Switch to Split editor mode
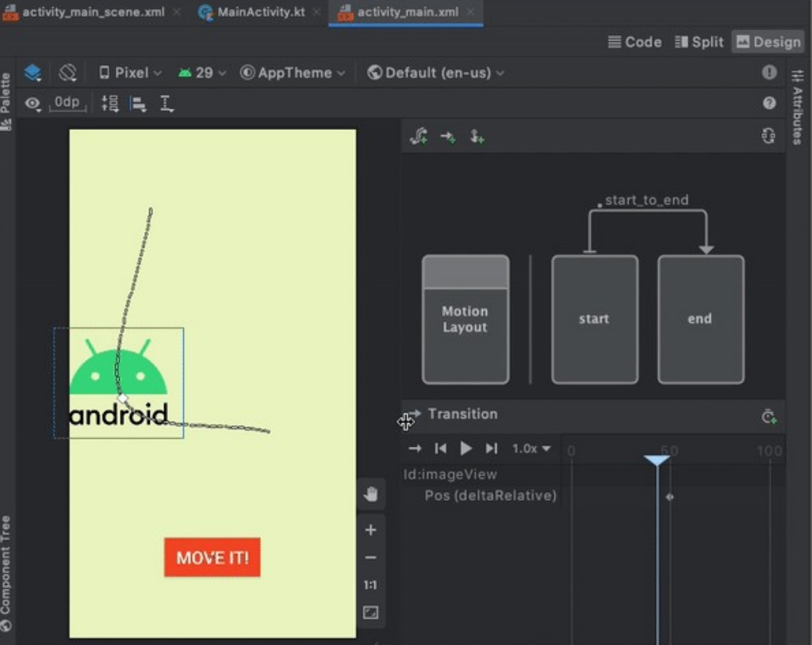The width and height of the screenshot is (812, 645). pos(699,42)
